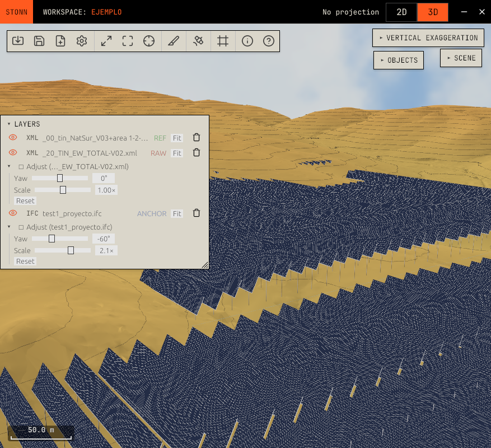
Task: Switch to 3D view
Action: point(433,12)
